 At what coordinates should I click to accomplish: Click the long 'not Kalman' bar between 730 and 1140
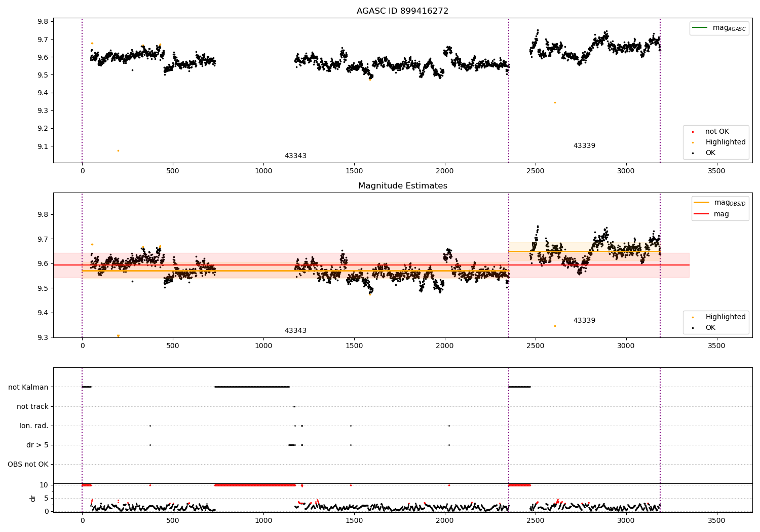tap(252, 387)
